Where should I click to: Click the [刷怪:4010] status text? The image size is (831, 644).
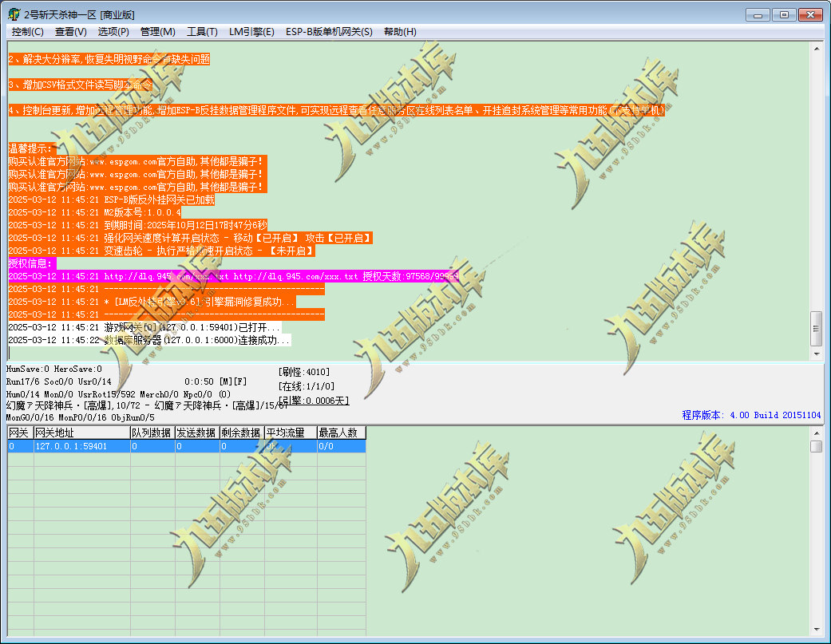coord(304,372)
